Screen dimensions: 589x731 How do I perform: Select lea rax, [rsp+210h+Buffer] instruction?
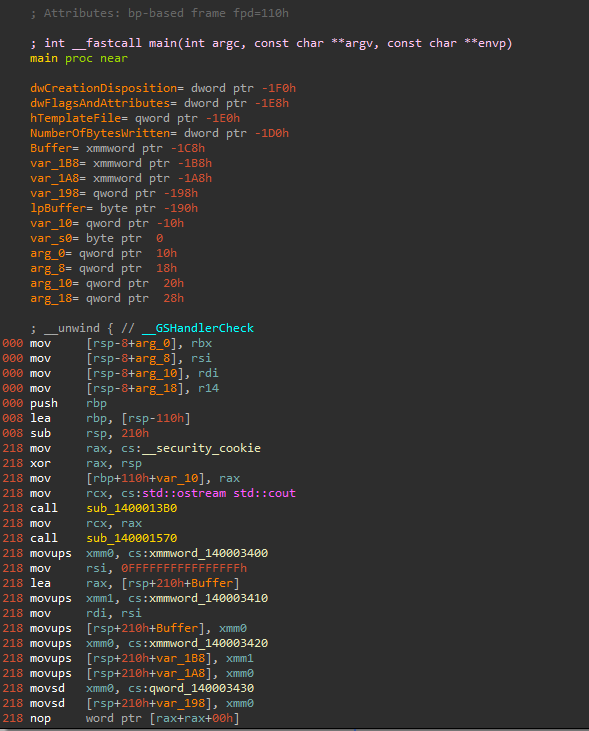pyautogui.click(x=135, y=583)
